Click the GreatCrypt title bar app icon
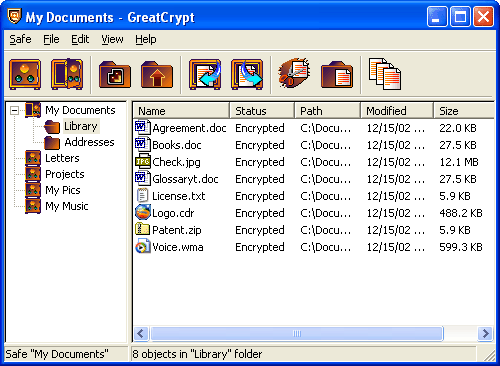 (14, 16)
